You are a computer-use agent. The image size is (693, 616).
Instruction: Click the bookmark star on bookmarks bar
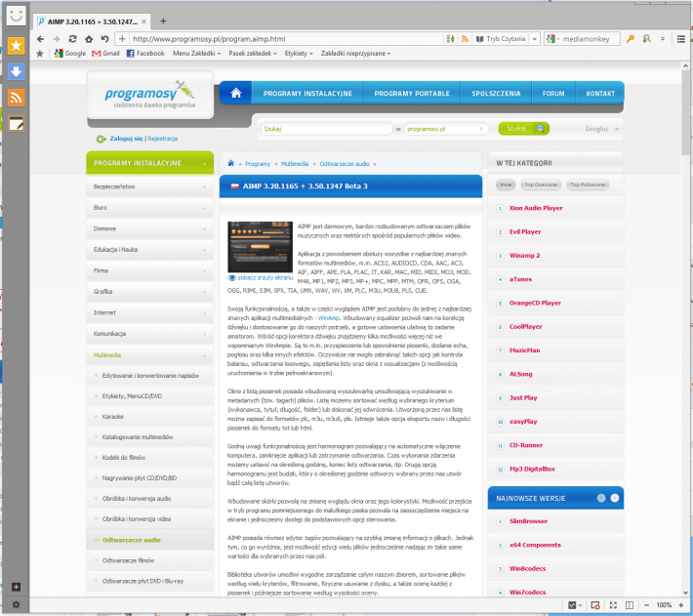[40, 54]
